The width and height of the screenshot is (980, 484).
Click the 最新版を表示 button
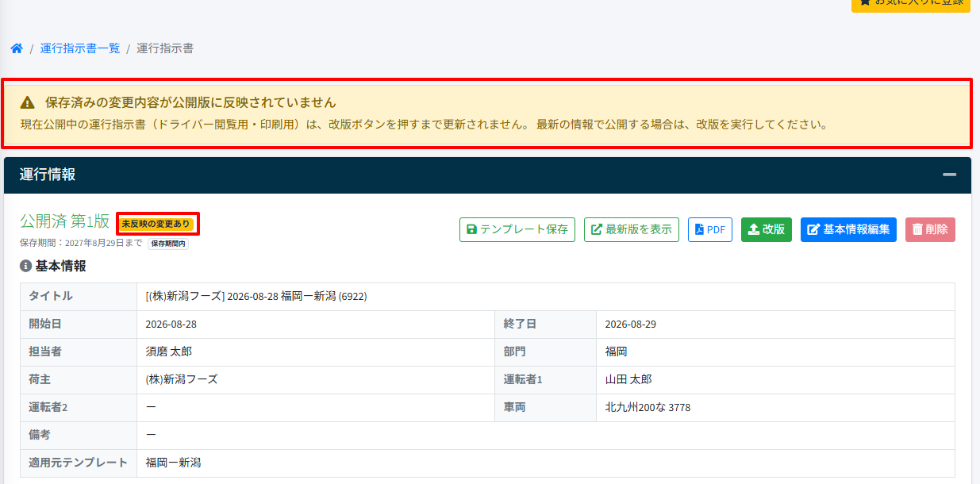pyautogui.click(x=632, y=229)
